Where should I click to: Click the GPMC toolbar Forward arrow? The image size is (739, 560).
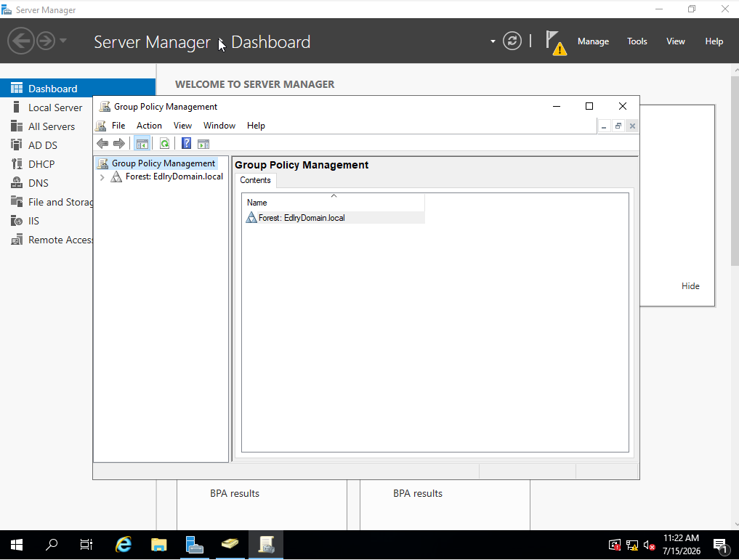click(118, 144)
